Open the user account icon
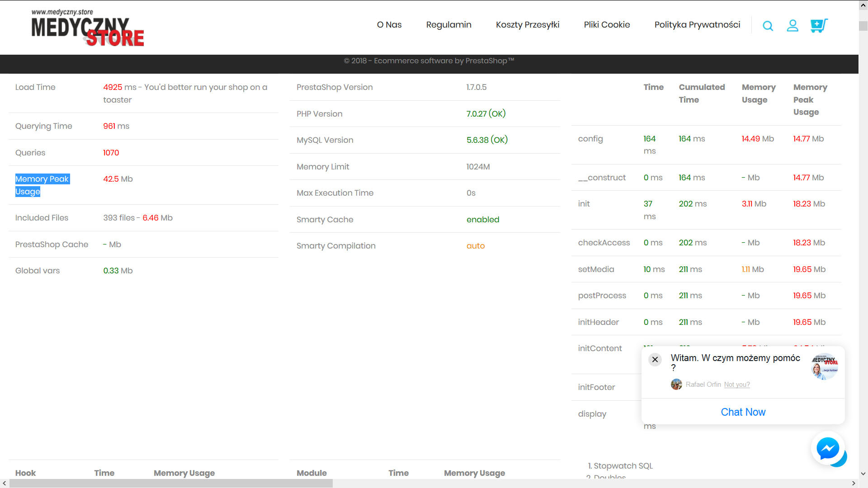The image size is (868, 488). click(x=792, y=25)
